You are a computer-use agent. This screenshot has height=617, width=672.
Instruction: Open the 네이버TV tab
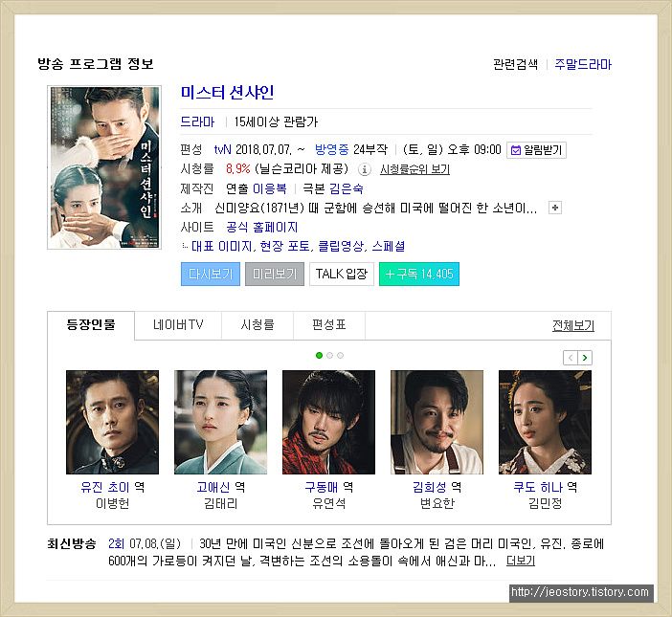(178, 325)
